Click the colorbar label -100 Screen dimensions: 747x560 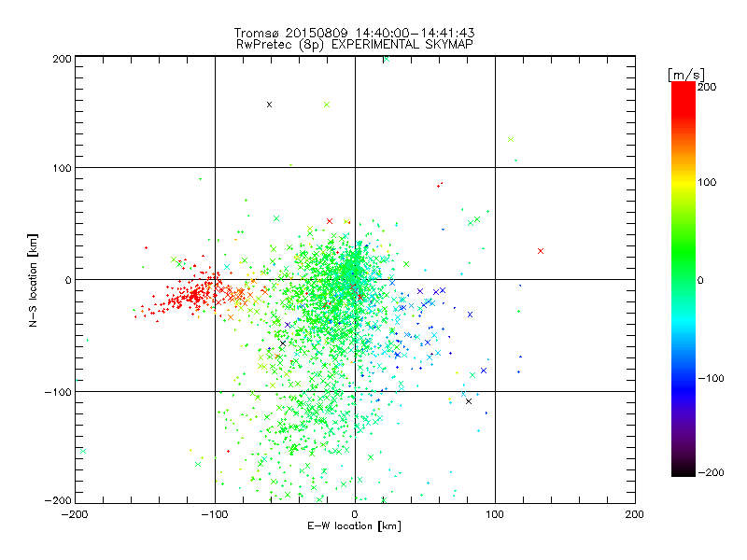pyautogui.click(x=711, y=379)
